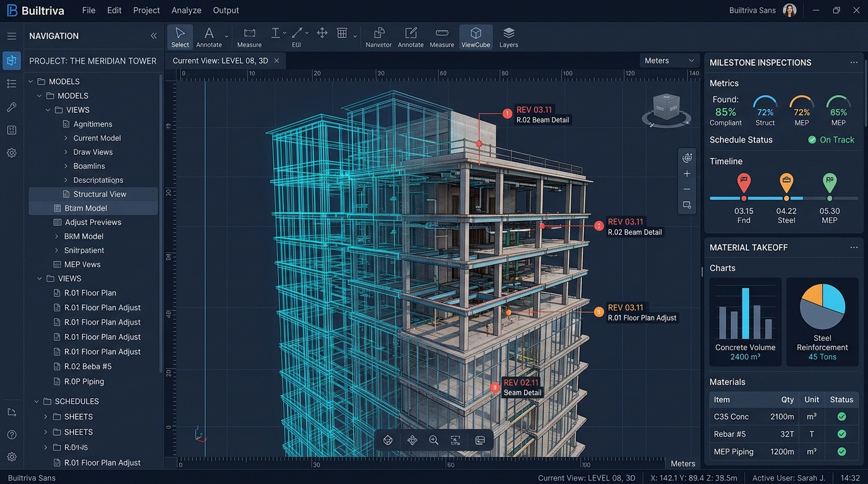Open Material Takeoff more options ellipsis
Viewport: 868px width, 484px height.
click(853, 248)
